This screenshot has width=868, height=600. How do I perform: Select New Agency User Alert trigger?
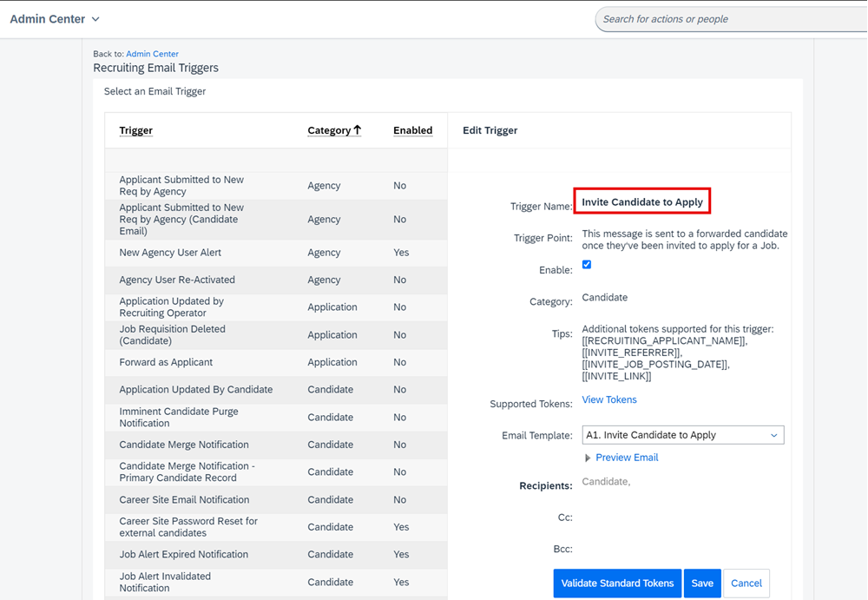(170, 253)
